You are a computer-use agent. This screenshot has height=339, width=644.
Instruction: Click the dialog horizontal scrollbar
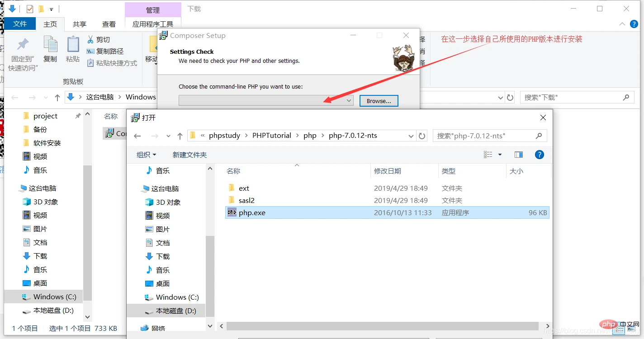382,326
